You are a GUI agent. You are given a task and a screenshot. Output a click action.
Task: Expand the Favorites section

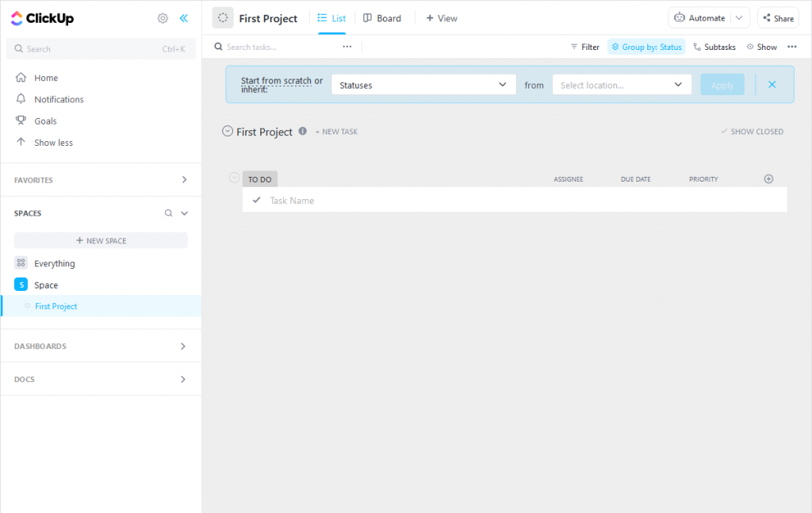(x=184, y=180)
